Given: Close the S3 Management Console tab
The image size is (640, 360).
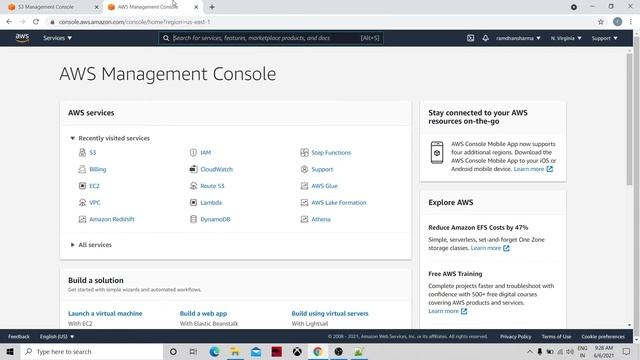Looking at the screenshot, I should tap(96, 7).
